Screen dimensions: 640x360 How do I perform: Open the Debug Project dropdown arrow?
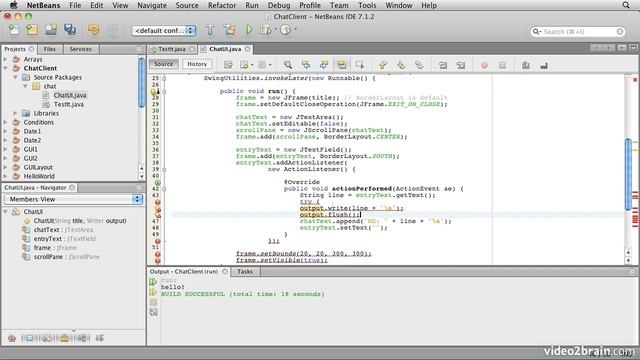pos(276,29)
